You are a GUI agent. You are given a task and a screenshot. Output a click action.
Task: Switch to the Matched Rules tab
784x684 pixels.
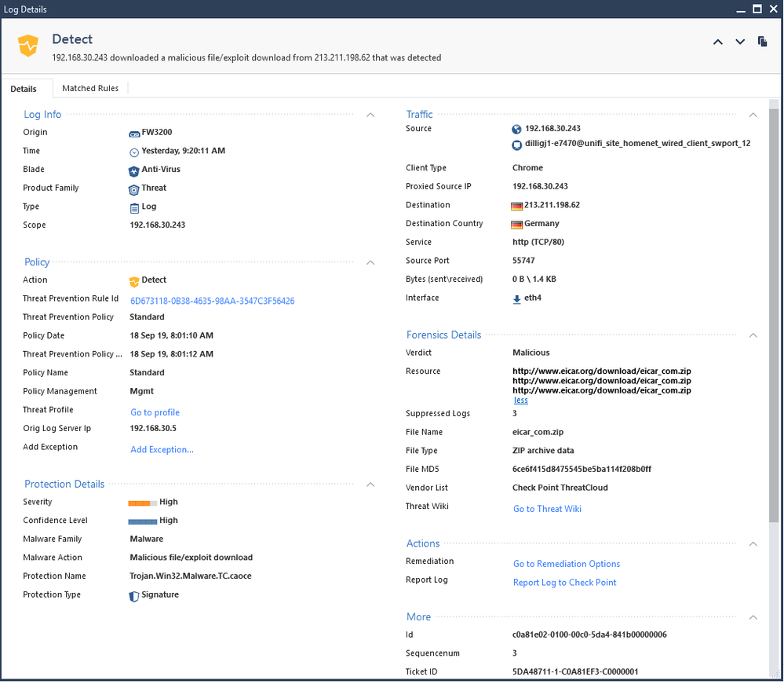(90, 89)
